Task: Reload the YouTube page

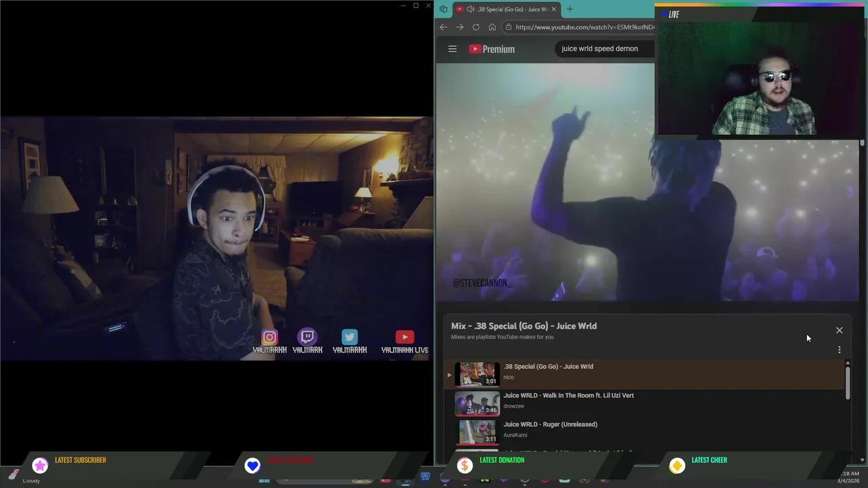Action: click(476, 27)
